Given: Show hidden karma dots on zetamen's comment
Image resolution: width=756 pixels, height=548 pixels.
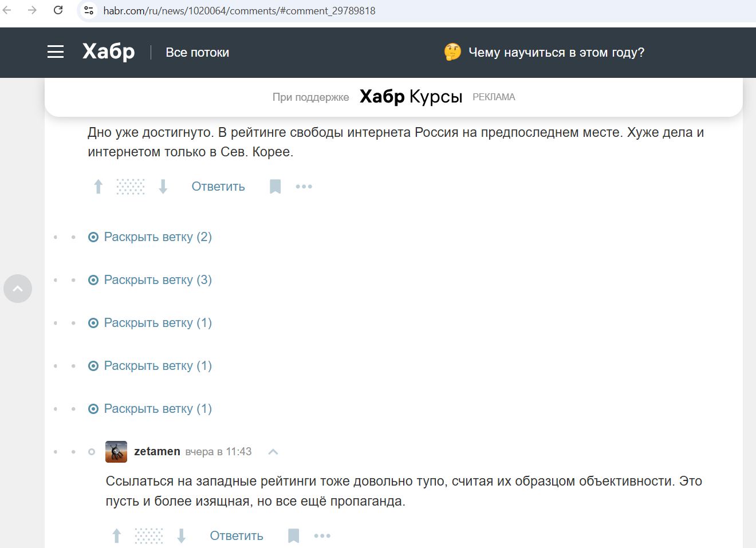Looking at the screenshot, I should pyautogui.click(x=148, y=535).
